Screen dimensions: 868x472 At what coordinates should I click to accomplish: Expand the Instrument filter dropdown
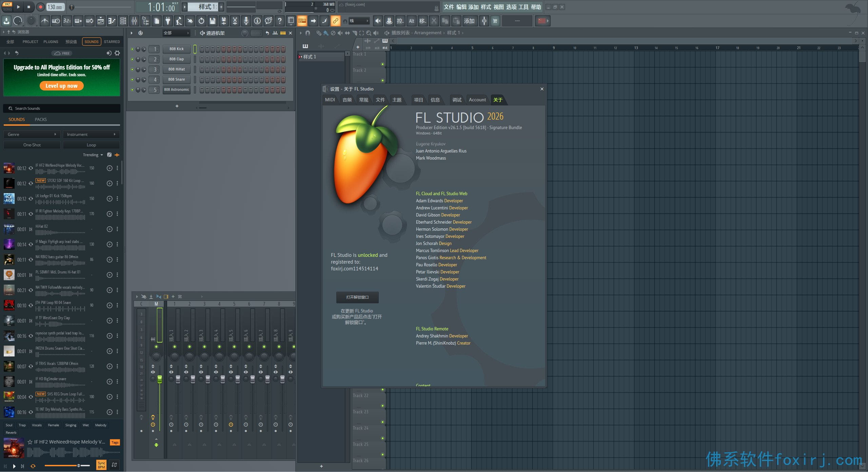pos(91,135)
